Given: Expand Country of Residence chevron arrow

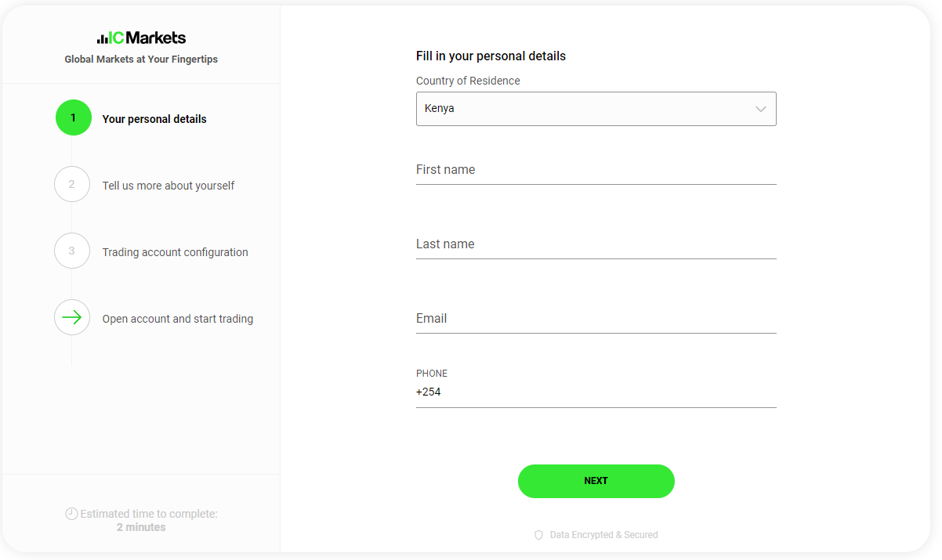Looking at the screenshot, I should point(760,109).
